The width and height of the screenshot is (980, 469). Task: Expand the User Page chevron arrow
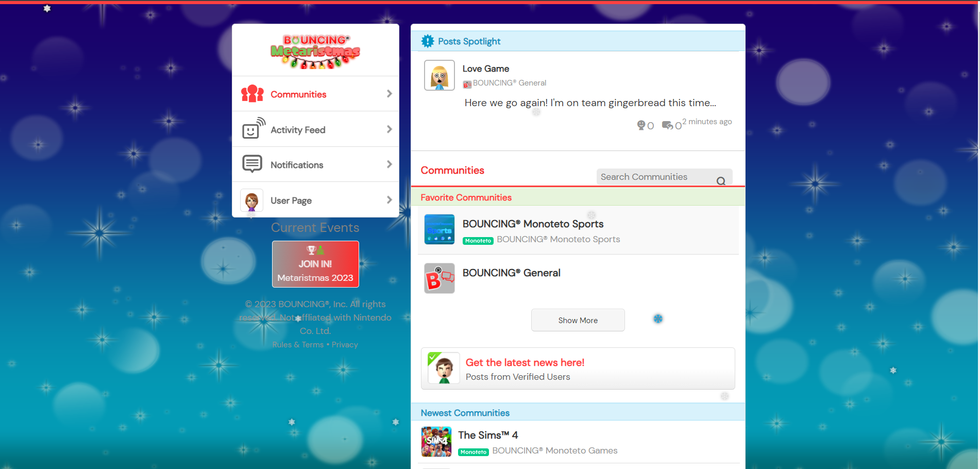390,200
